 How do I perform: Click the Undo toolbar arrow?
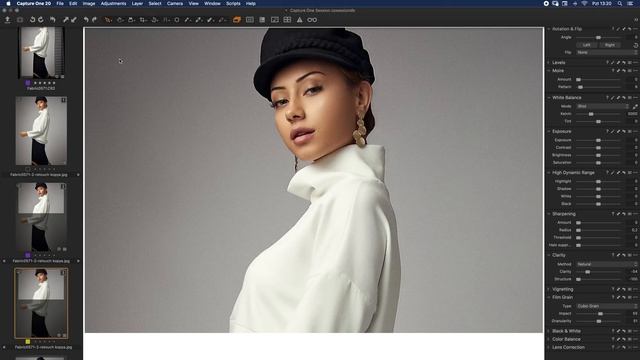(x=86, y=20)
